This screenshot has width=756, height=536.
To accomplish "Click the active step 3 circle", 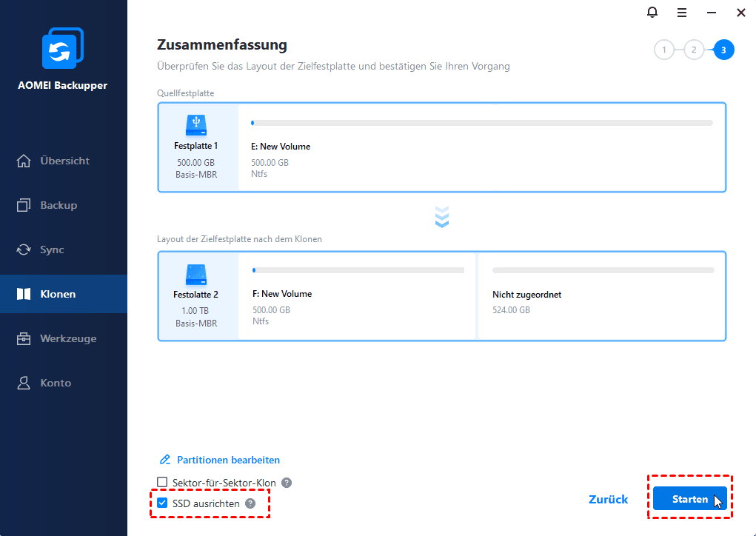I will (x=723, y=50).
